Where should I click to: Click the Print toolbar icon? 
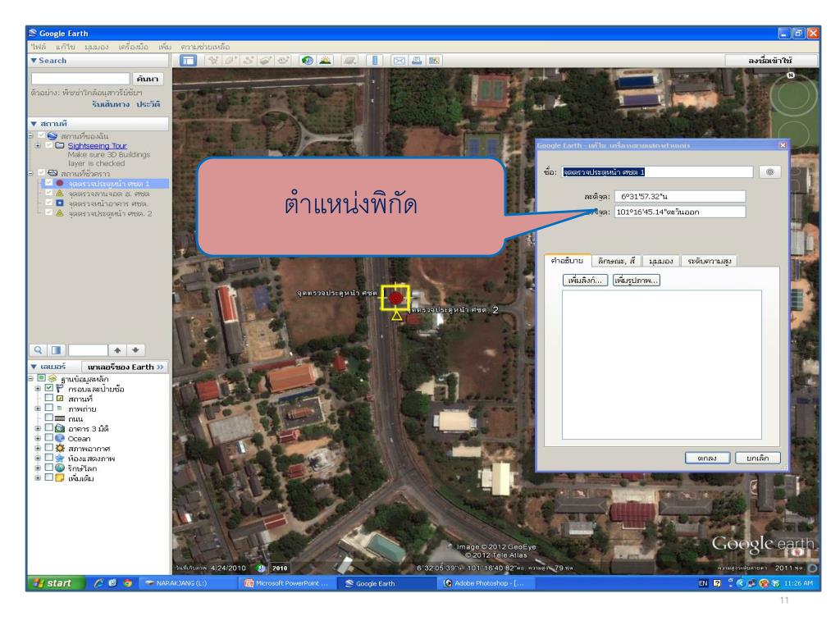[416, 61]
